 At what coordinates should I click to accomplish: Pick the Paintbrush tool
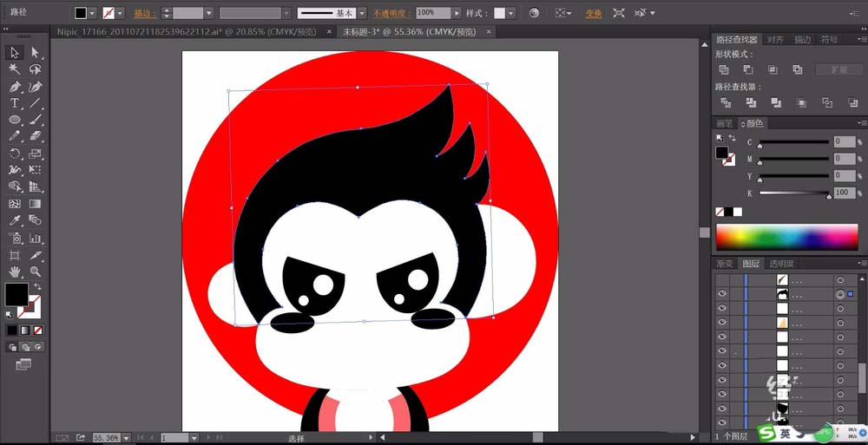tap(35, 120)
